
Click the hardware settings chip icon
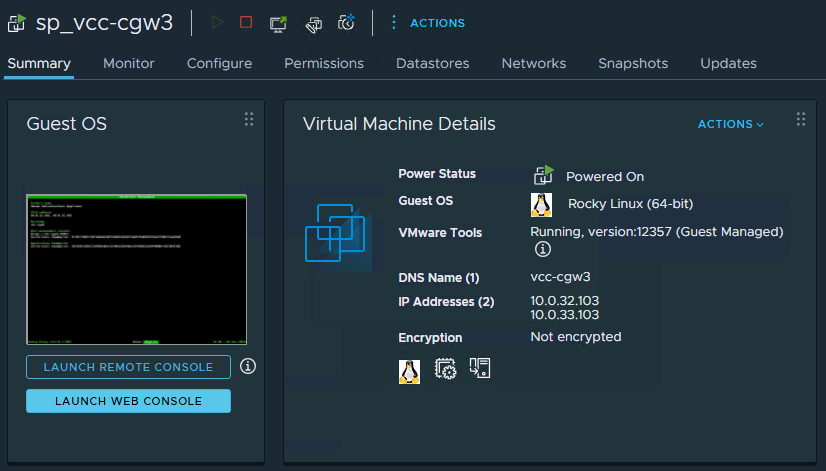(x=445, y=368)
